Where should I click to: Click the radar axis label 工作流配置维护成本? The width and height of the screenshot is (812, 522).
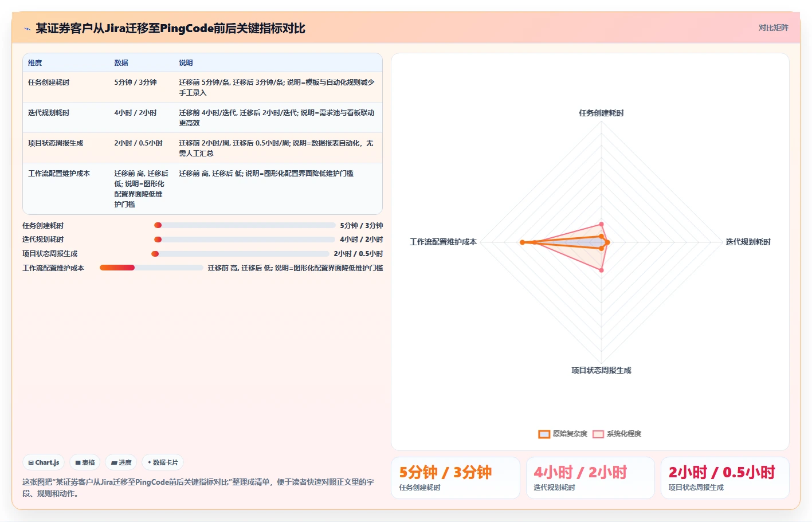pyautogui.click(x=443, y=242)
